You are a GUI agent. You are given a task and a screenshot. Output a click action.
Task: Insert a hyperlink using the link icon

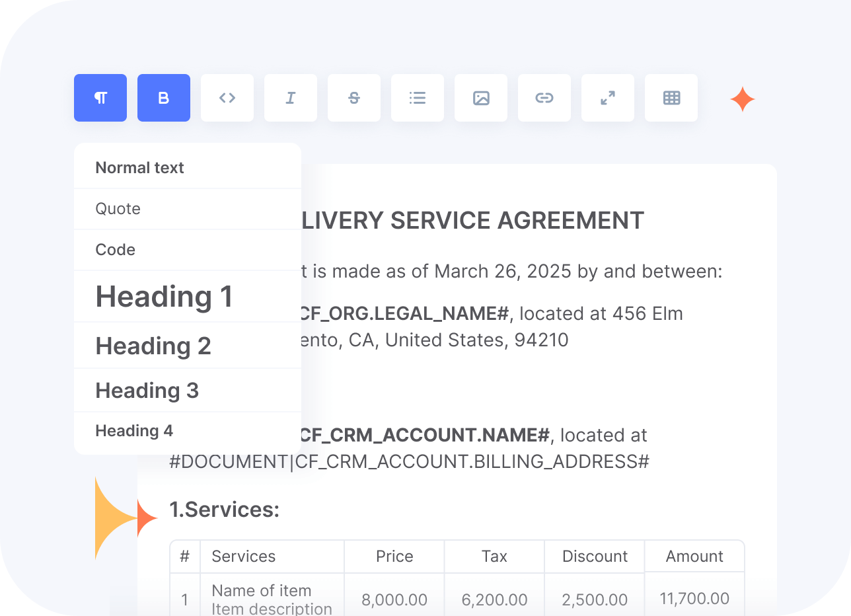[544, 98]
